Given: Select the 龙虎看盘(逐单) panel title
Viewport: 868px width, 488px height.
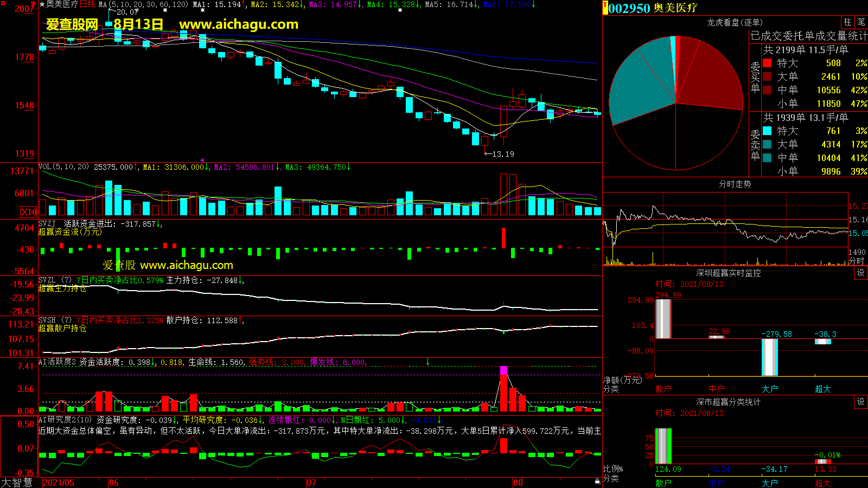Looking at the screenshot, I should click(x=735, y=22).
